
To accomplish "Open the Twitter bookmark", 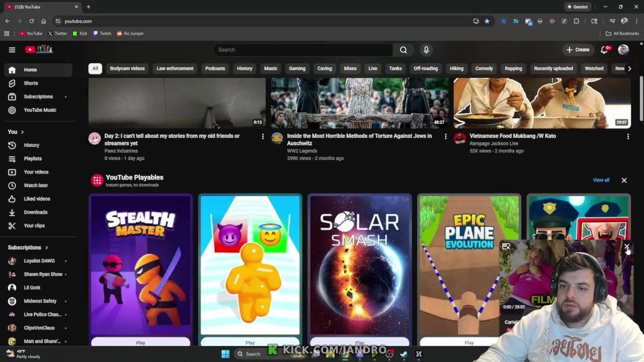I will pos(57,34).
